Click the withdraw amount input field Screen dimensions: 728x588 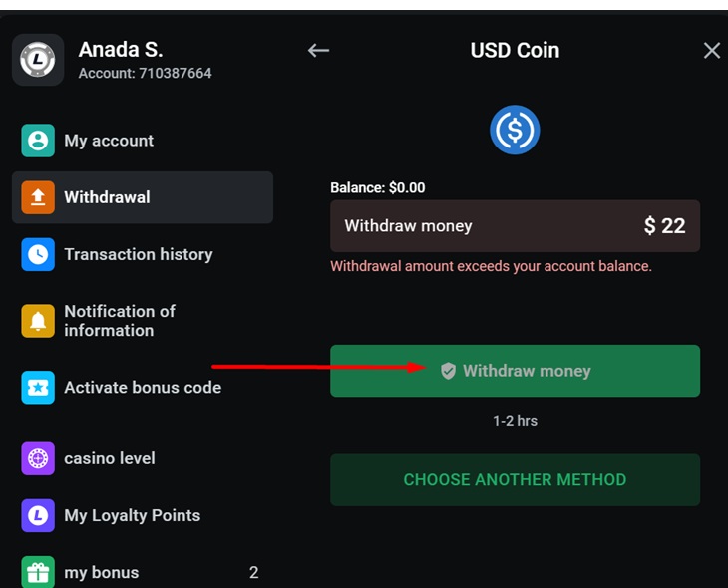coord(515,226)
